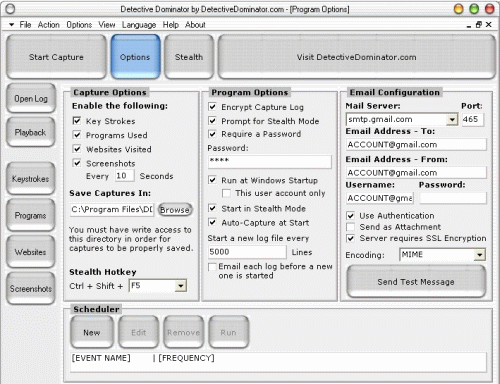Show the Screenshots sidebar view
500x384 pixels.
(31, 288)
